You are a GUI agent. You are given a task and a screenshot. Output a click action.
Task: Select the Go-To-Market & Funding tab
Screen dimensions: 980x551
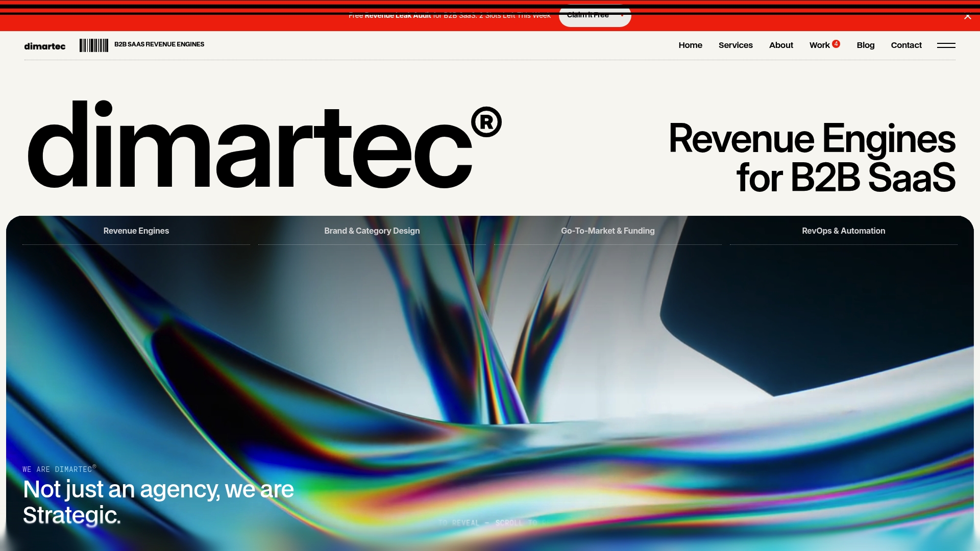pos(607,231)
